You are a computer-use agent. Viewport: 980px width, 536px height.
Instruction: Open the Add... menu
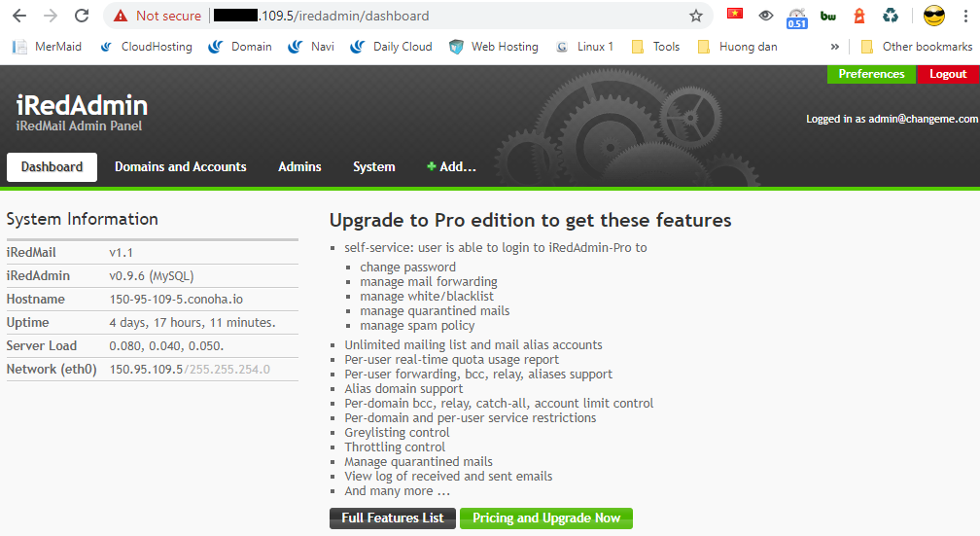pos(451,167)
